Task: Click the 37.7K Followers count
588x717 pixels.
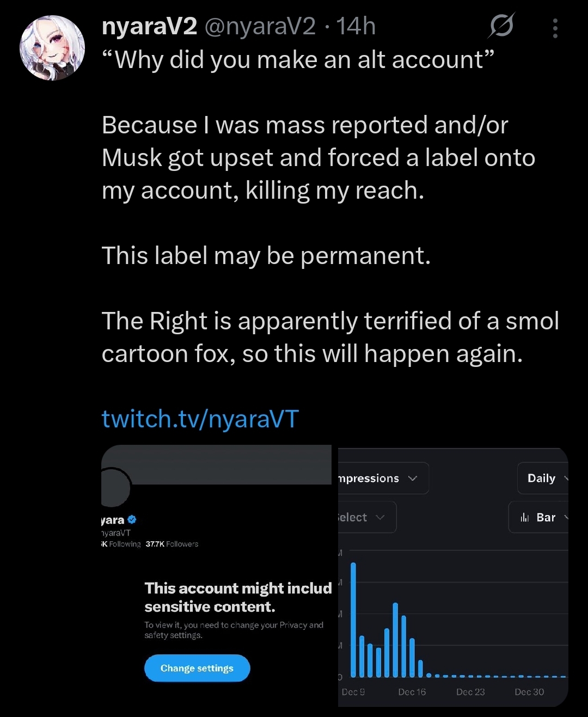Action: tap(172, 544)
